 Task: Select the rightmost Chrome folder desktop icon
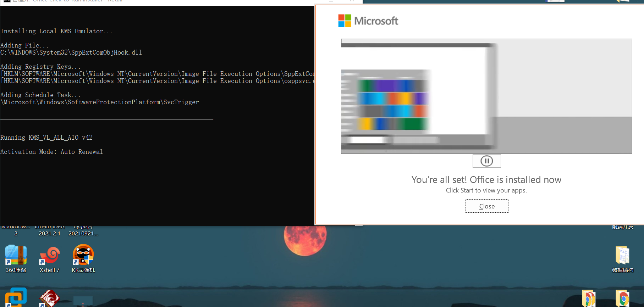tap(622, 298)
